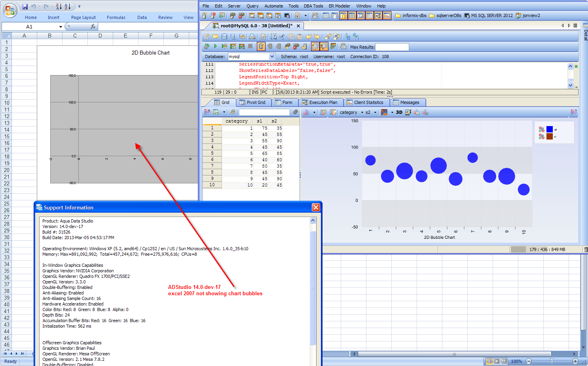Open a script file via folder icon
The width and height of the screenshot is (588, 366).
point(215,36)
